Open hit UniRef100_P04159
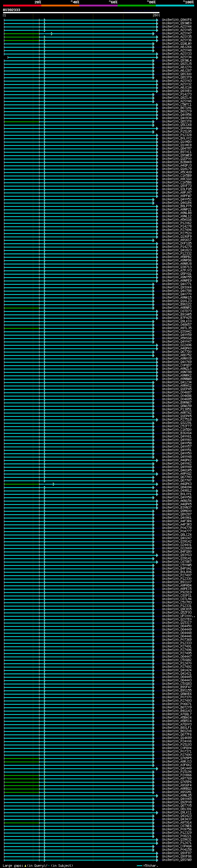Screen dimensions: 197x868 (177, 850)
